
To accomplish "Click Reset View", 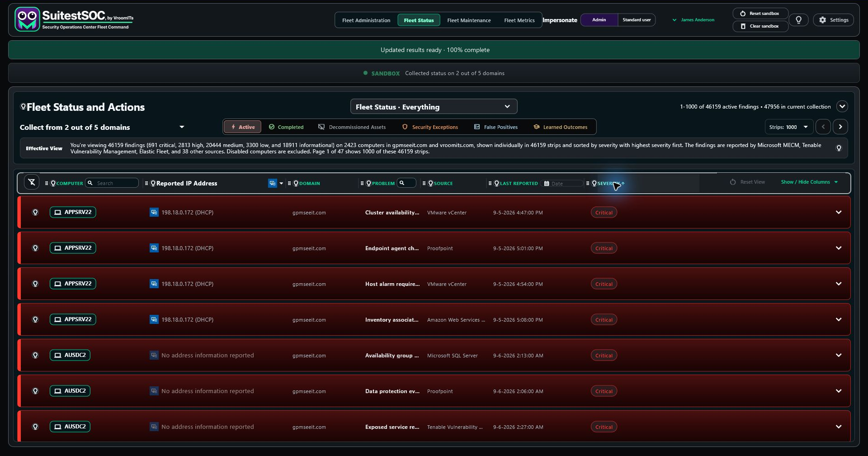I will pos(747,182).
